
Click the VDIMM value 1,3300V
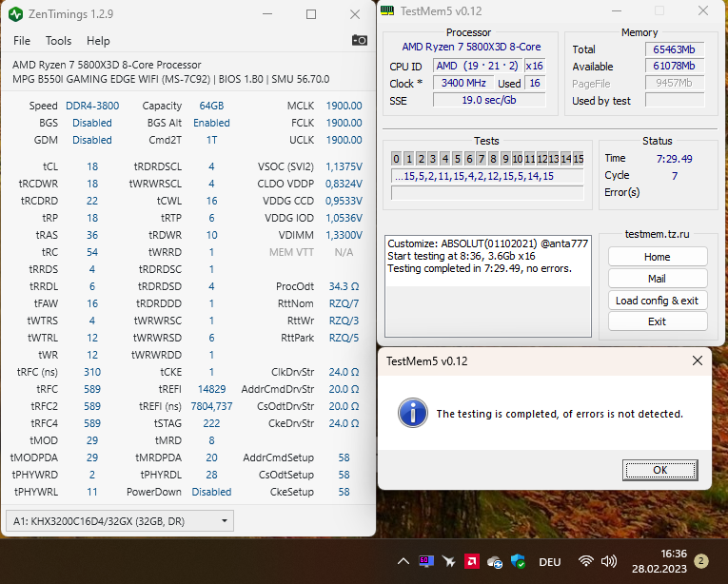point(344,235)
